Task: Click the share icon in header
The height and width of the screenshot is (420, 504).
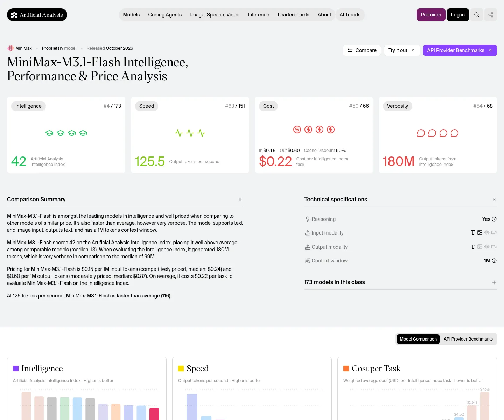Action: (491, 15)
